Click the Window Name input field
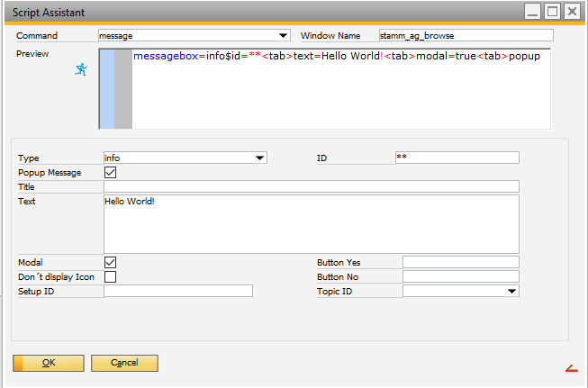The height and width of the screenshot is (388, 588). coord(466,36)
